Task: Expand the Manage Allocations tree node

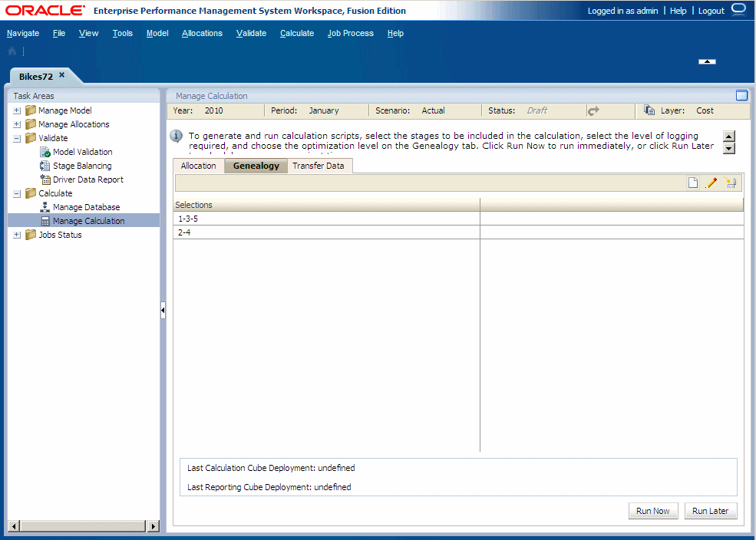Action: 17,124
